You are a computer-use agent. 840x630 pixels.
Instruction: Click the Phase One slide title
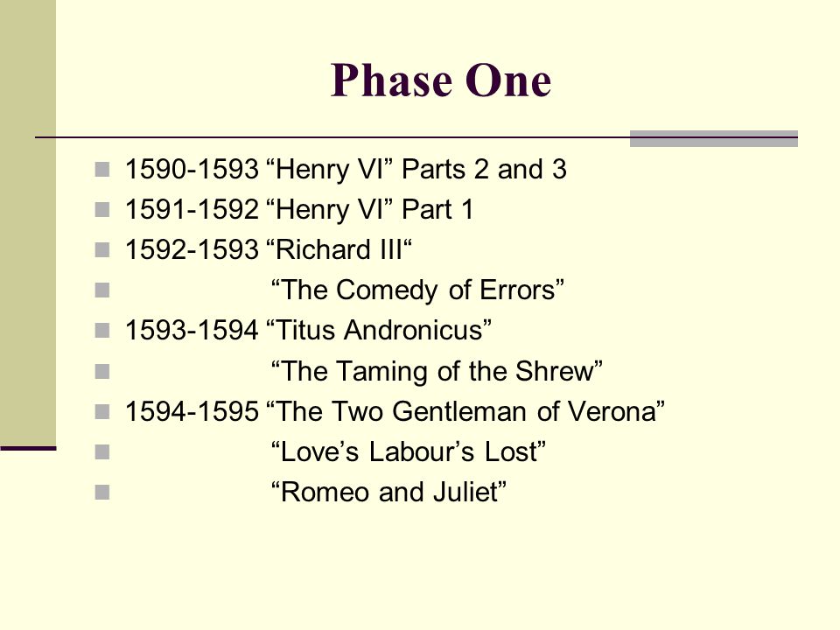[x=441, y=80]
